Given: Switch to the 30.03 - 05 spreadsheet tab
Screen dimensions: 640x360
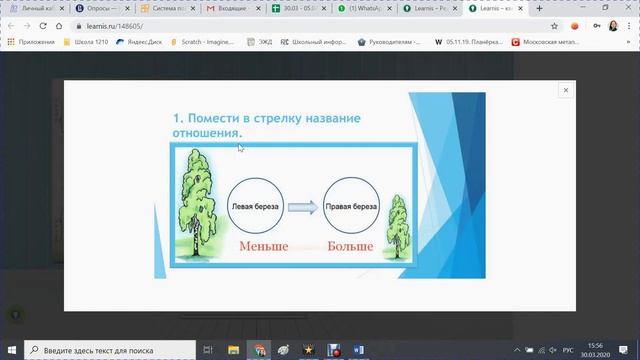Looking at the screenshot, I should [299, 8].
